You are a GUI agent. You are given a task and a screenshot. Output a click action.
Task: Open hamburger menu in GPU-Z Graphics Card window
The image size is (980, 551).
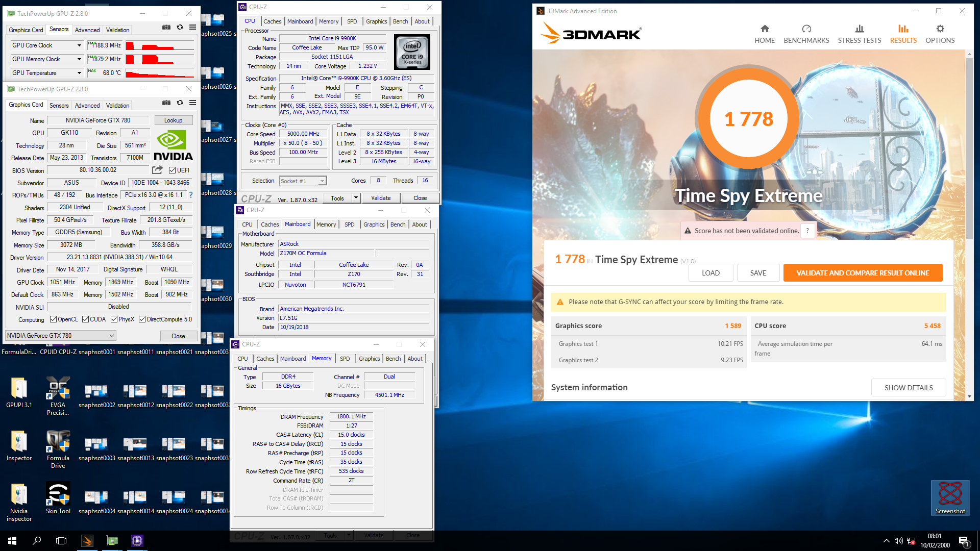[x=192, y=103]
